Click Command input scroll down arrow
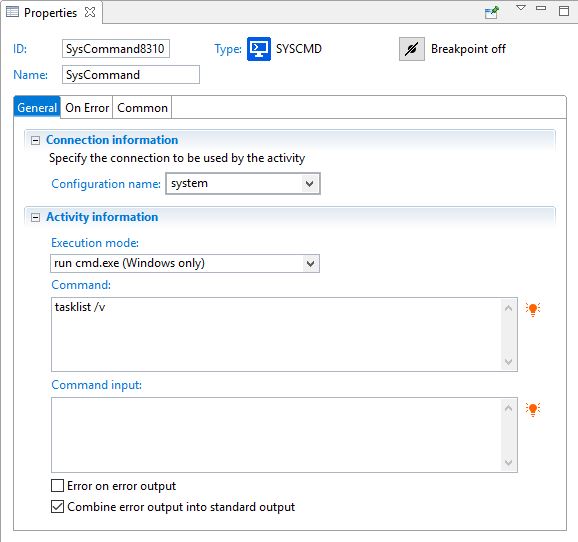Viewport: 578px width, 542px height. [509, 462]
